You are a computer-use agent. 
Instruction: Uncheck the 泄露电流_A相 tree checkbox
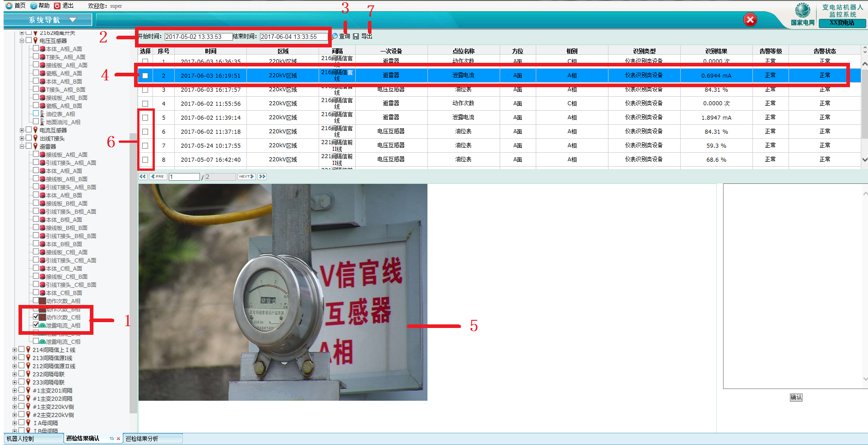[x=36, y=325]
